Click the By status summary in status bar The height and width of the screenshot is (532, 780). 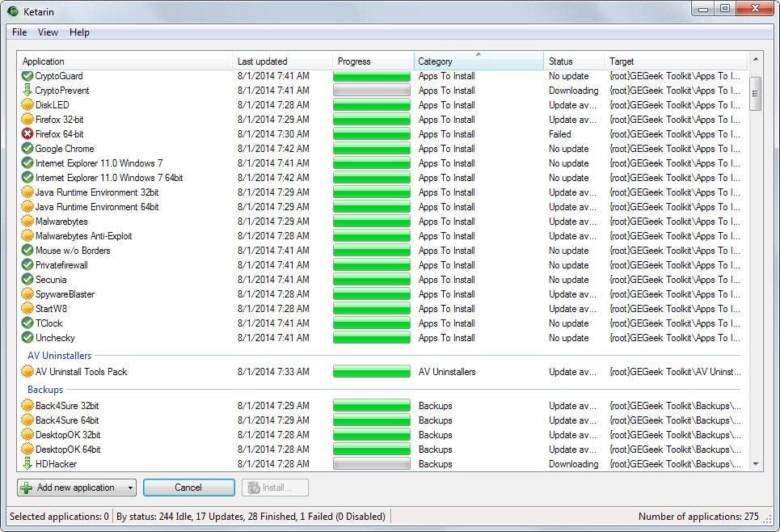251,517
